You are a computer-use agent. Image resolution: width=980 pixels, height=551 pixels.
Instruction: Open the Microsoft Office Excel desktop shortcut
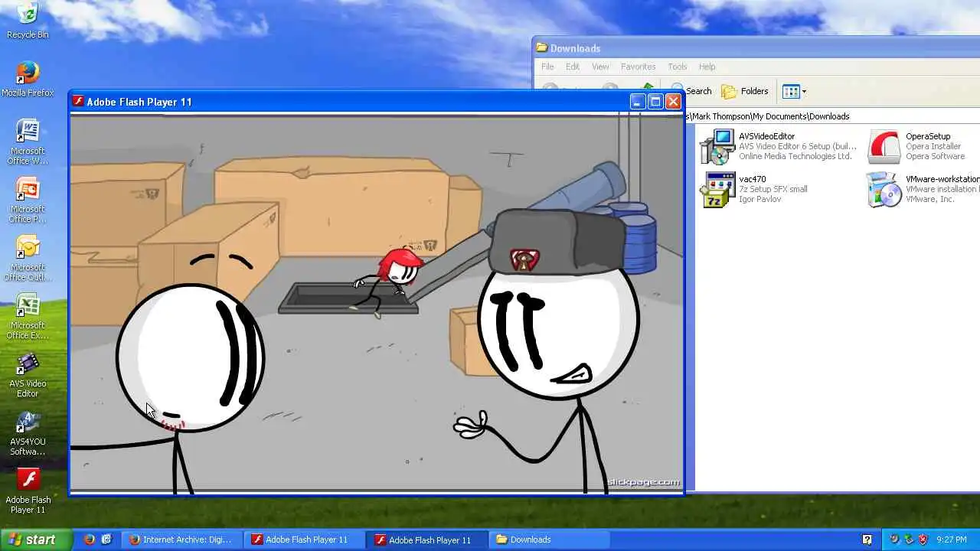click(x=28, y=317)
